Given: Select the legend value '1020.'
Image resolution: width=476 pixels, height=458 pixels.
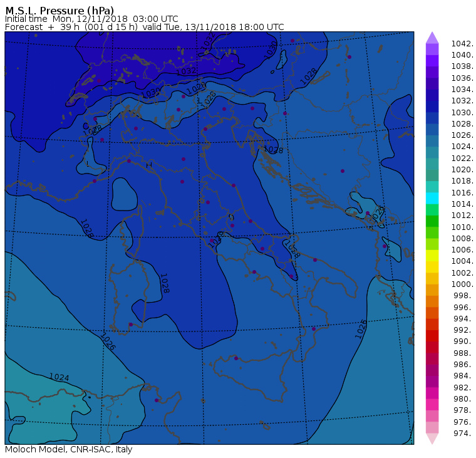Looking at the screenshot, I should coord(462,169).
